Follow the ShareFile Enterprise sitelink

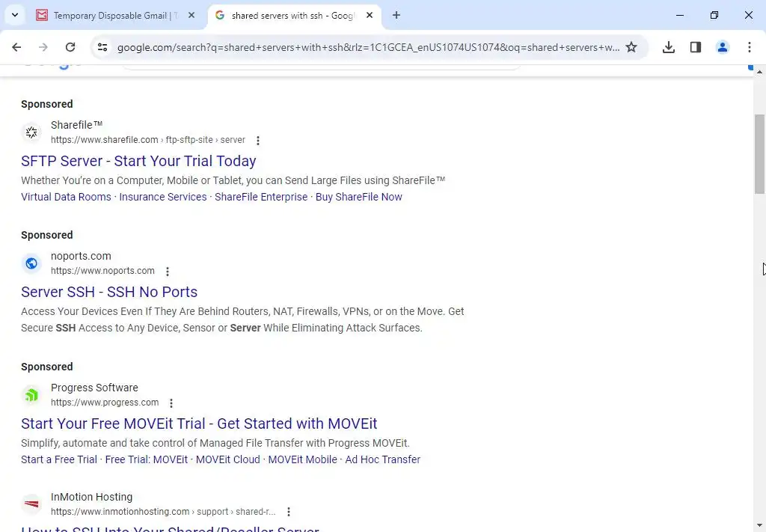coord(261,197)
